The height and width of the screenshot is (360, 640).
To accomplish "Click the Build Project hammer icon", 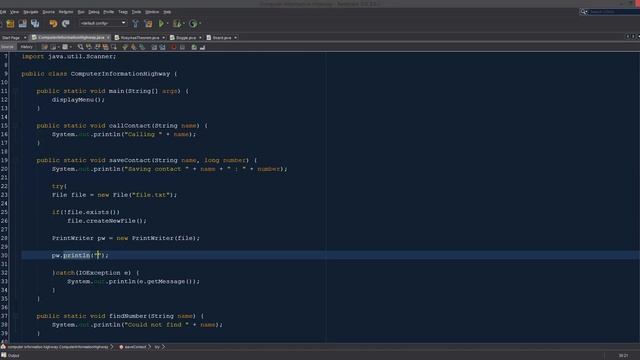I will (136, 24).
